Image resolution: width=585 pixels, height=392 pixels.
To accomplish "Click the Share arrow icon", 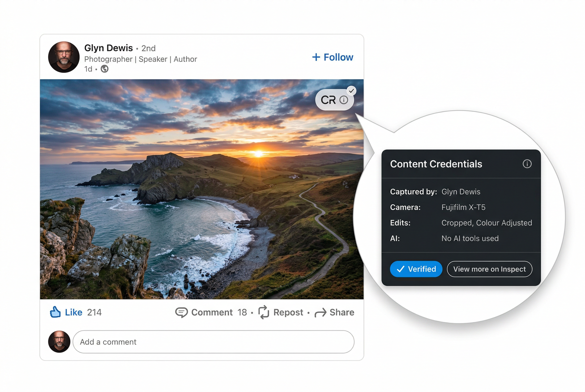I will click(x=320, y=312).
